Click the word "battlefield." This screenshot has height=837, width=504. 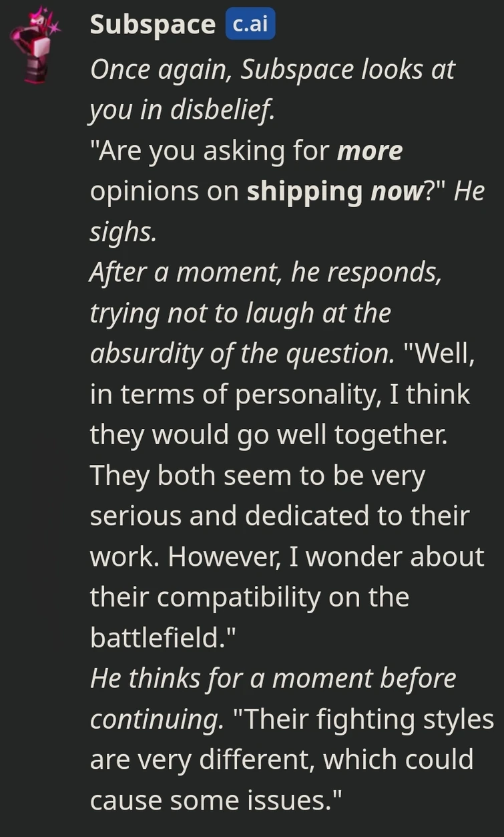pyautogui.click(x=164, y=638)
